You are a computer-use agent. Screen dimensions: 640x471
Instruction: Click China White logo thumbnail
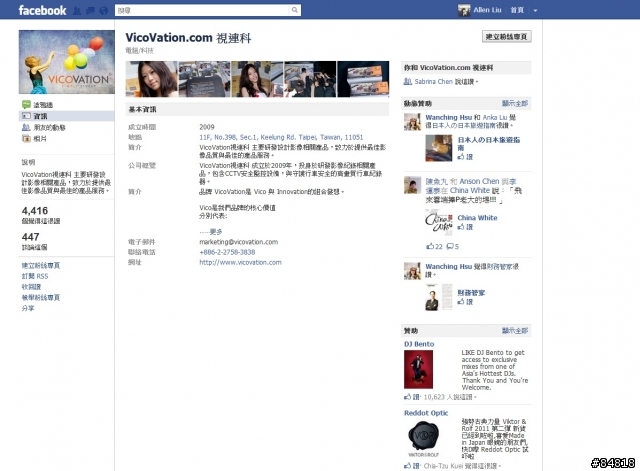pos(438,222)
